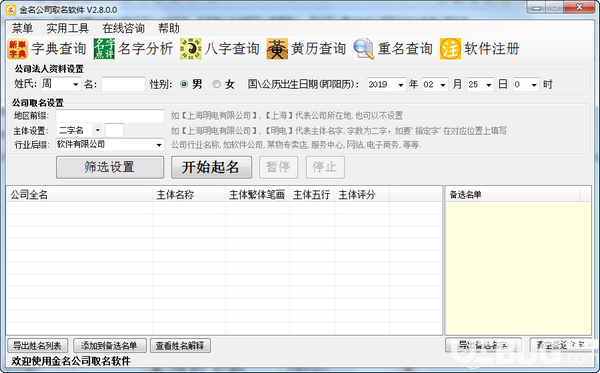600x373 pixels.
Task: Open the 实用工具 menu
Action: coord(67,28)
